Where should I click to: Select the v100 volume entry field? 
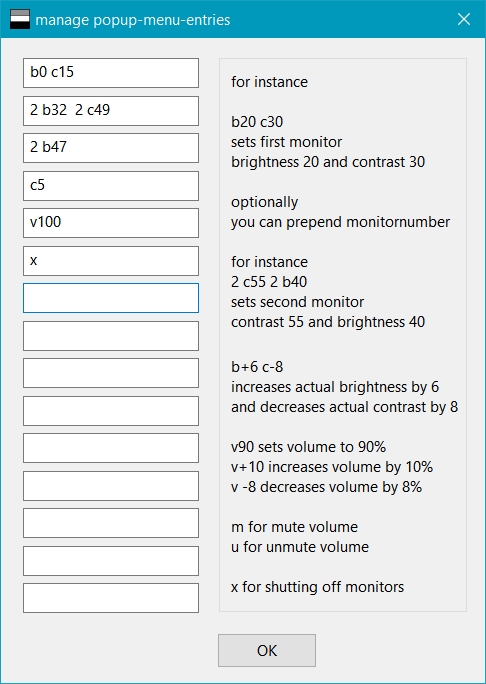point(111,223)
